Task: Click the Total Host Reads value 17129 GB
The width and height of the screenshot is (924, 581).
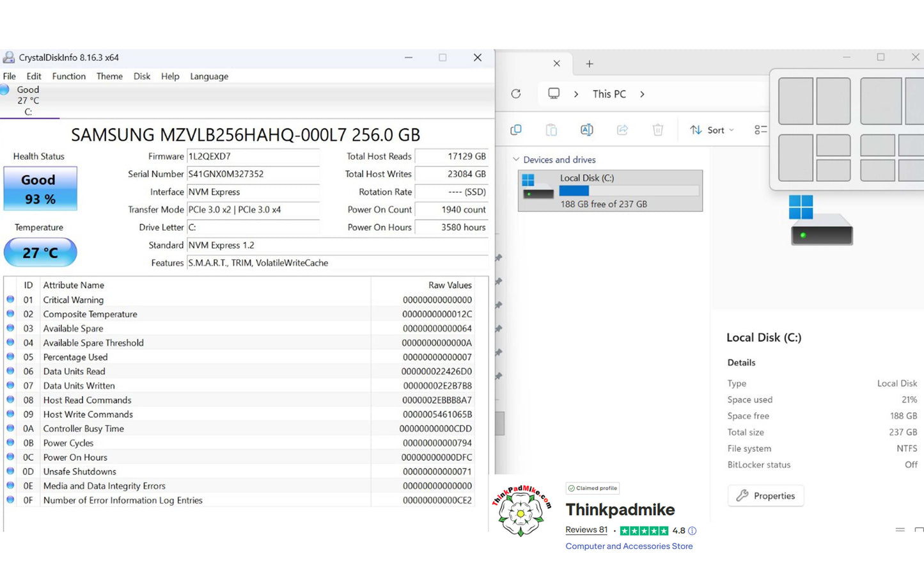Action: 451,156
